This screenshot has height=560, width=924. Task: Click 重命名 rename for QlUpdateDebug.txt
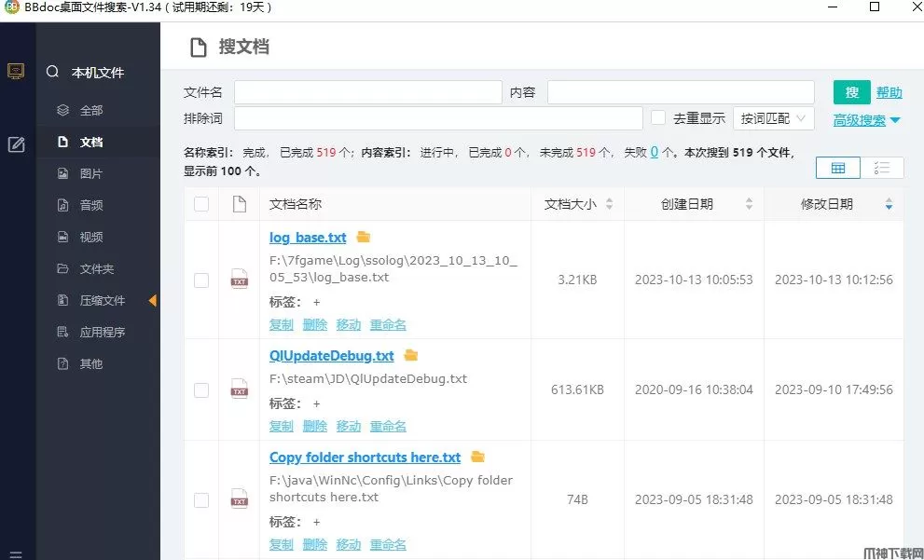pyautogui.click(x=388, y=426)
